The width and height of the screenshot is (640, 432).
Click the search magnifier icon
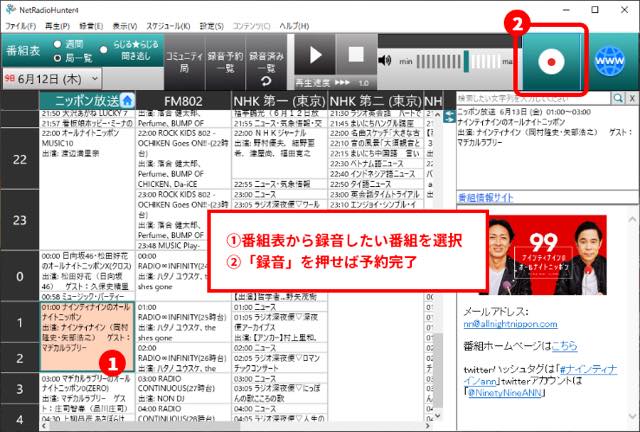[x=618, y=98]
